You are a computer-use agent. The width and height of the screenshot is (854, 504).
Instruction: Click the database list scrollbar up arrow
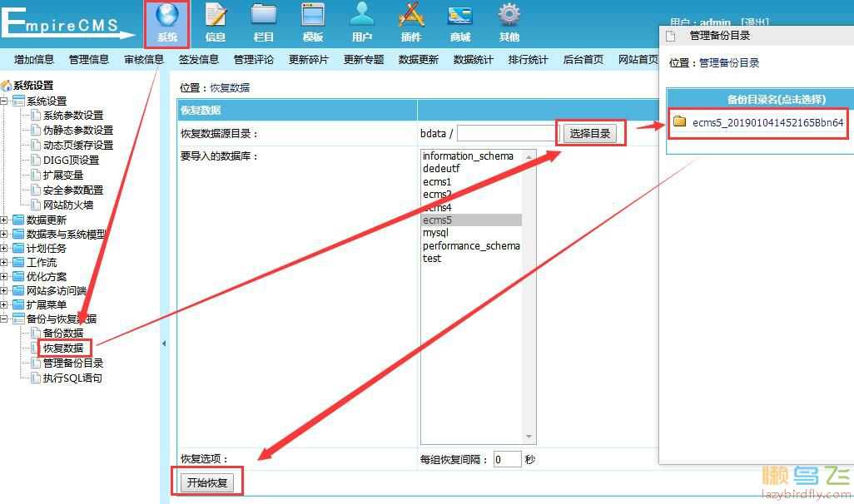(529, 156)
